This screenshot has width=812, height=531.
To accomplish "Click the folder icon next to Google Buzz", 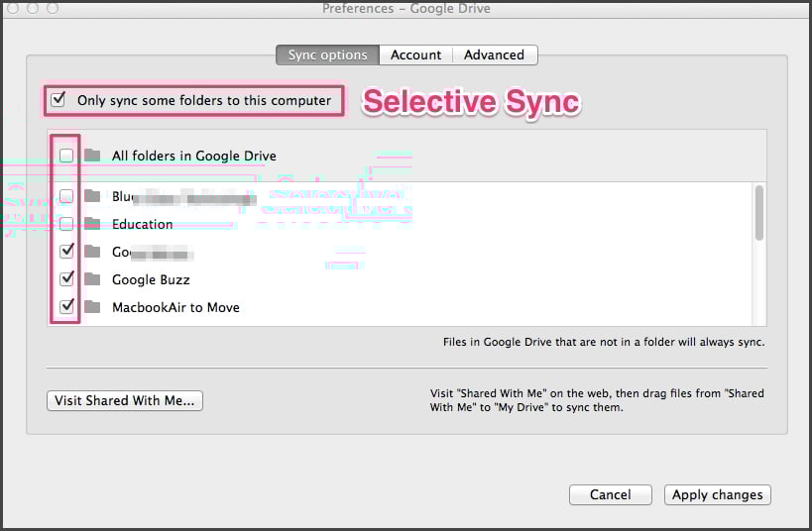I will point(92,279).
